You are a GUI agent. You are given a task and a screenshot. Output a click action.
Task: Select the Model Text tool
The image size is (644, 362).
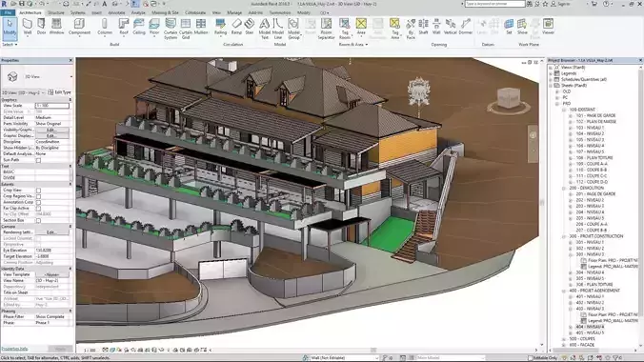pos(265,29)
